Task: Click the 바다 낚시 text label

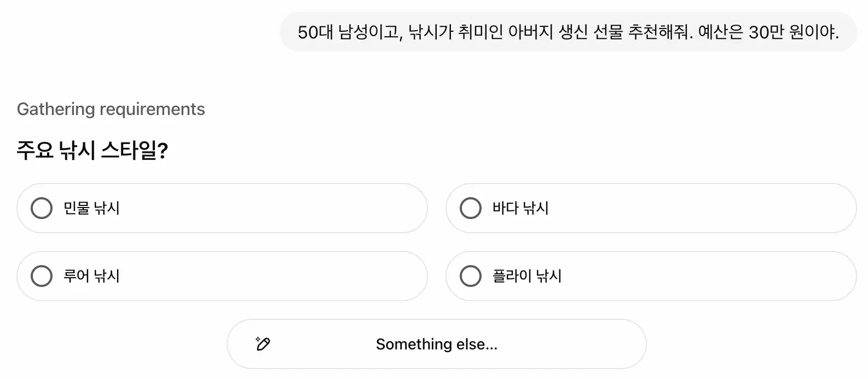Action: pyautogui.click(x=520, y=208)
